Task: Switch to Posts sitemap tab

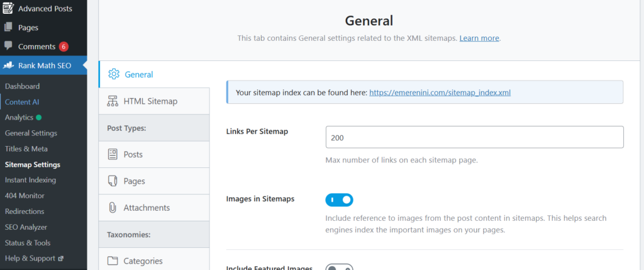Action: (x=154, y=155)
